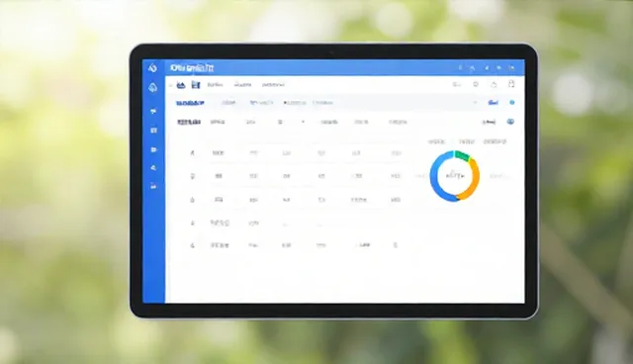Expand the small dropdown arrow in the table header row
Image resolution: width=633 pixels, height=364 pixels.
[303, 122]
